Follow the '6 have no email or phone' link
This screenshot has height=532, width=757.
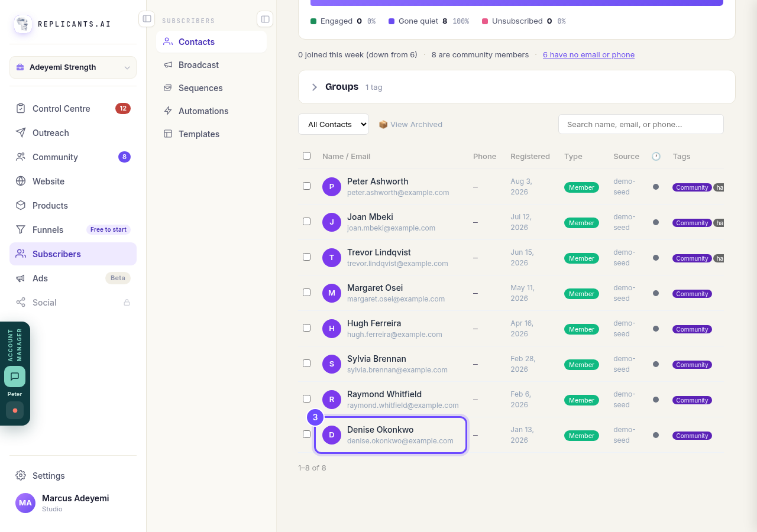coord(588,54)
